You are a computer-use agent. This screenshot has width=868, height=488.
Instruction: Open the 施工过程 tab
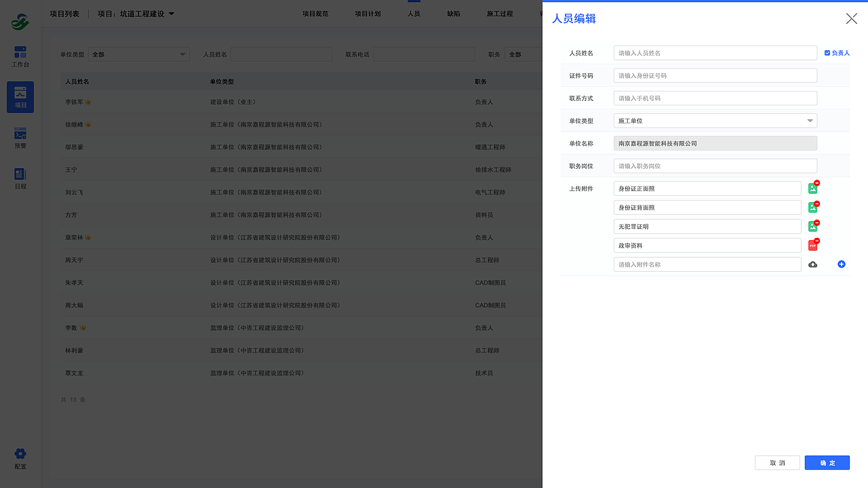(500, 13)
